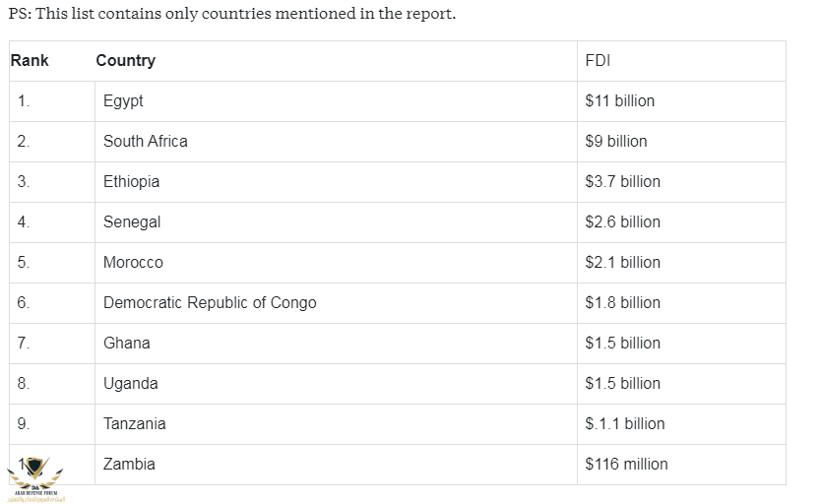Click the FDI column header
822x504 pixels.
tap(598, 61)
